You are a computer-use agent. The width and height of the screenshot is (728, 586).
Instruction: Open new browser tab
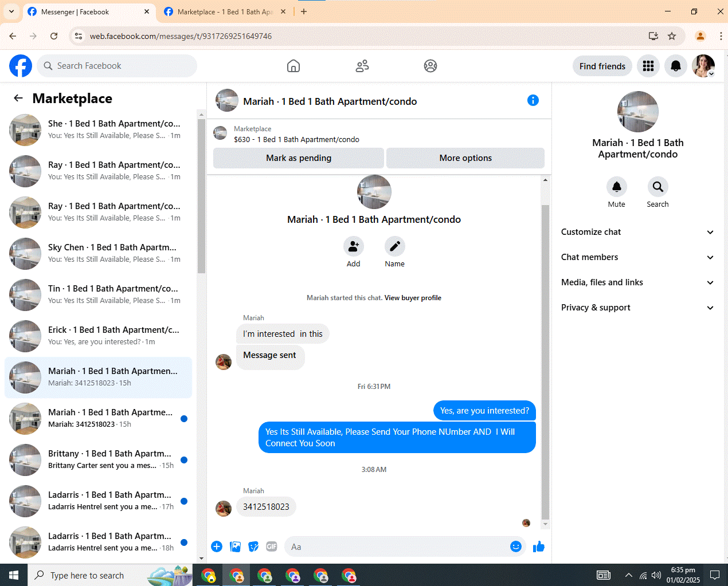click(304, 11)
